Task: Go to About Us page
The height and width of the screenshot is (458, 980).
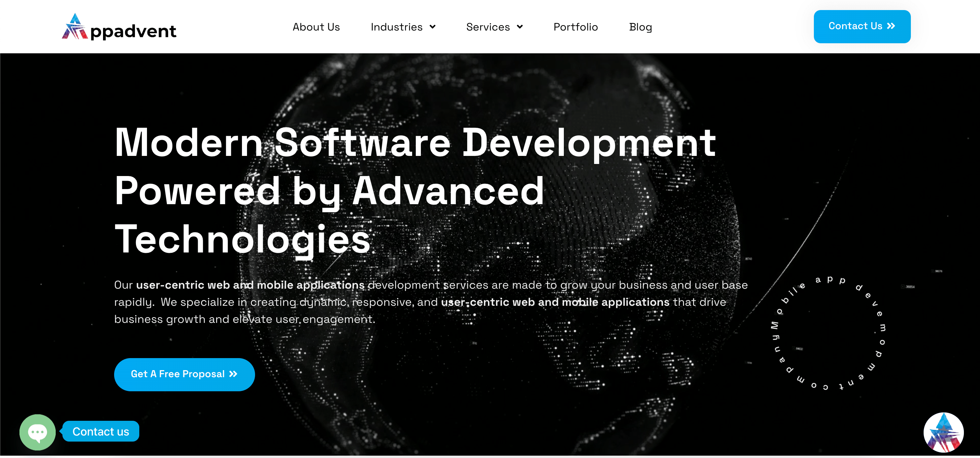Action: (316, 27)
